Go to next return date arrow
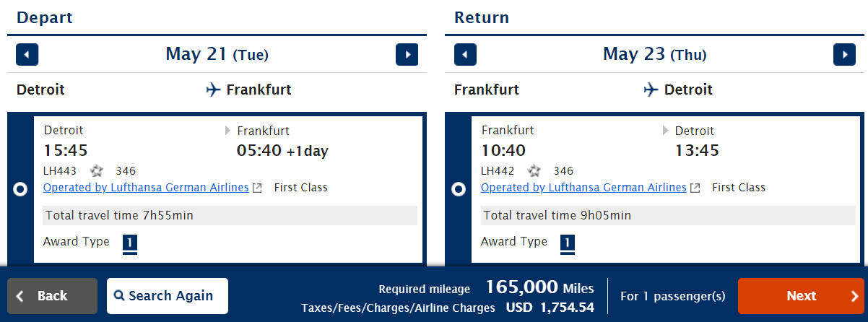 coord(844,55)
